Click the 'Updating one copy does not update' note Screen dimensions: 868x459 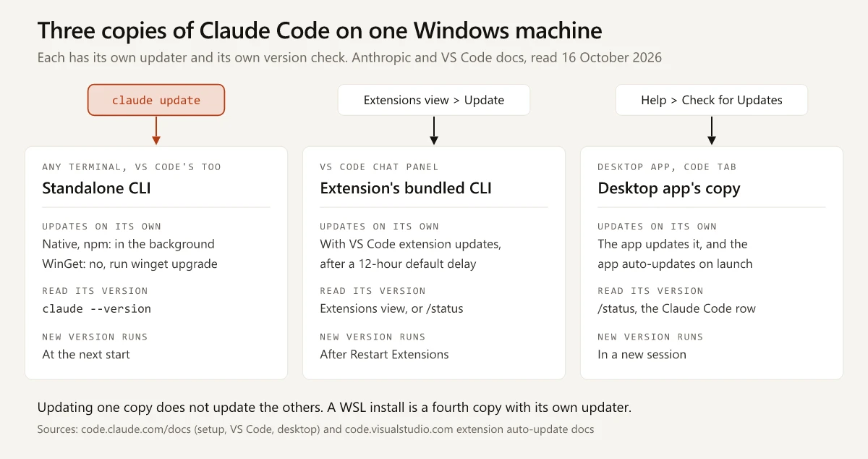point(334,407)
